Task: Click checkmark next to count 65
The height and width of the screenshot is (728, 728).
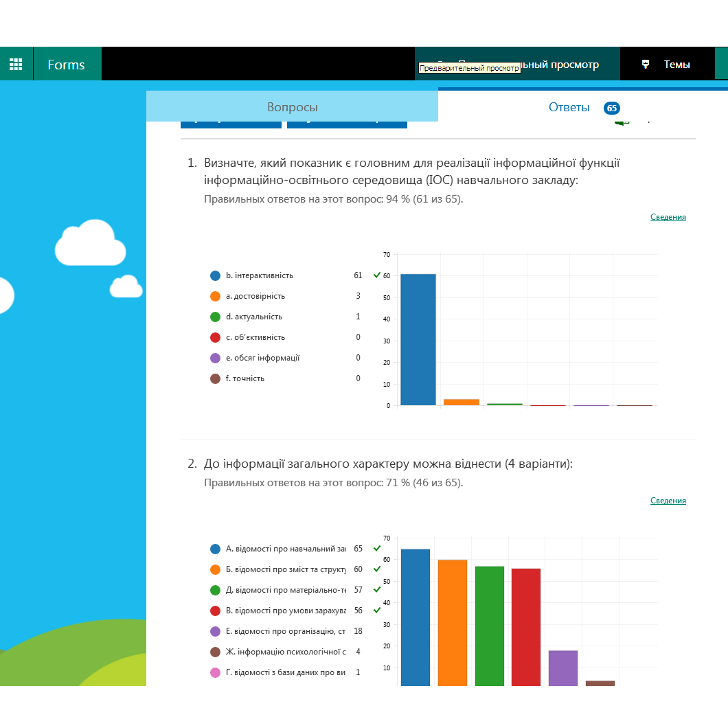Action: (x=377, y=548)
